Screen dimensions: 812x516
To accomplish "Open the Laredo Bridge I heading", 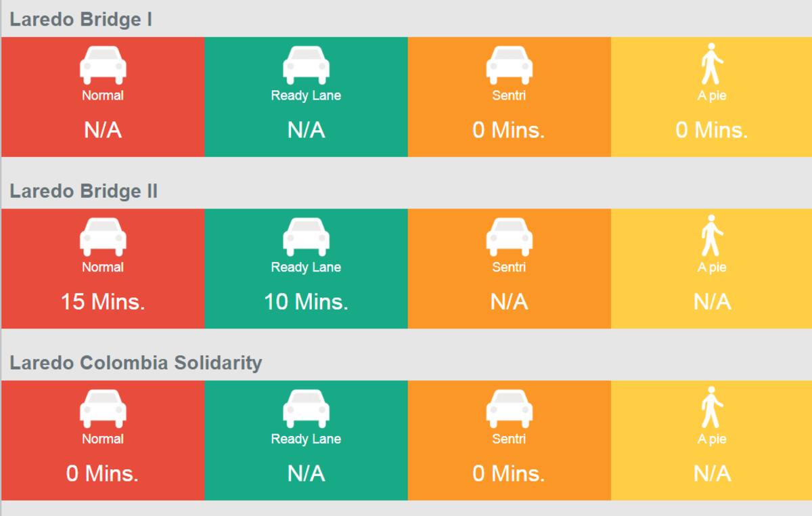I will tap(81, 20).
